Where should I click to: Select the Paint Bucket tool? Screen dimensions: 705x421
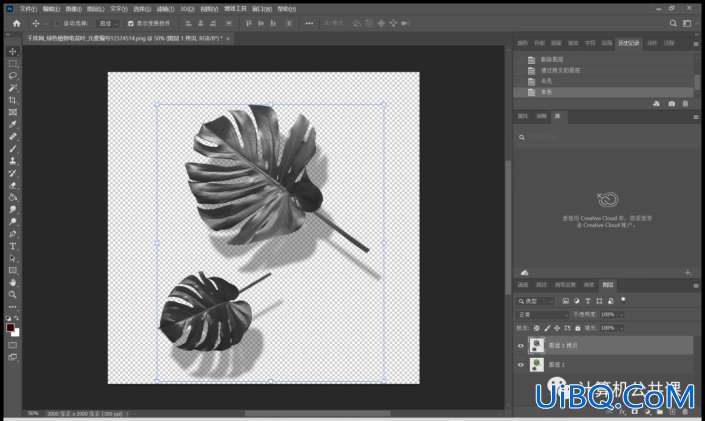(13, 197)
